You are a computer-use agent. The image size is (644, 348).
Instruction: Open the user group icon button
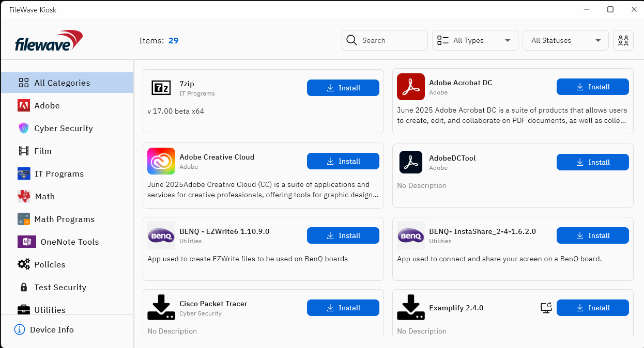point(623,40)
